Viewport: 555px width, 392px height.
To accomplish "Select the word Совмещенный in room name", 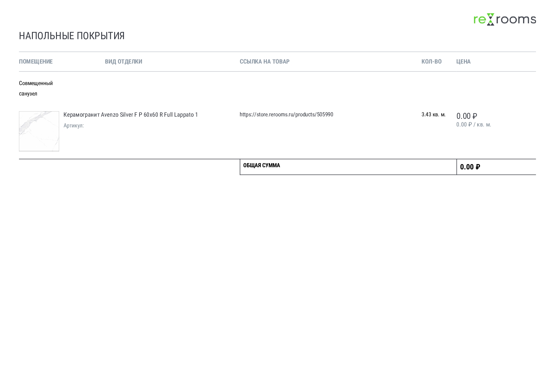I will pyautogui.click(x=36, y=83).
